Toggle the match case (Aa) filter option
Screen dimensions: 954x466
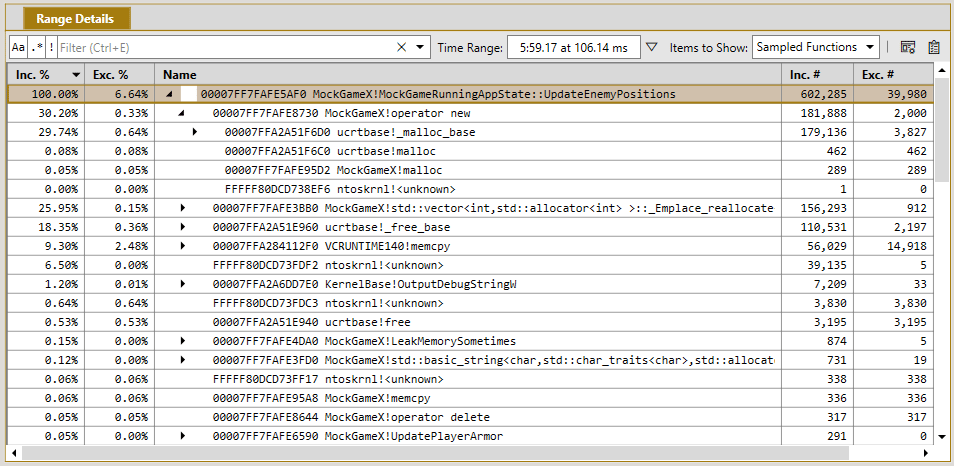pyautogui.click(x=18, y=47)
